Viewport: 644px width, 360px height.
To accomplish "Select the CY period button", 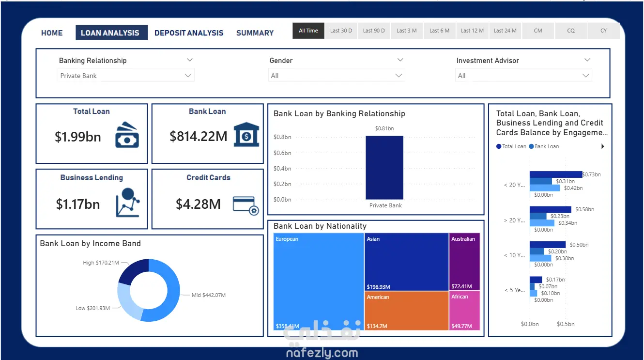I will (x=603, y=31).
